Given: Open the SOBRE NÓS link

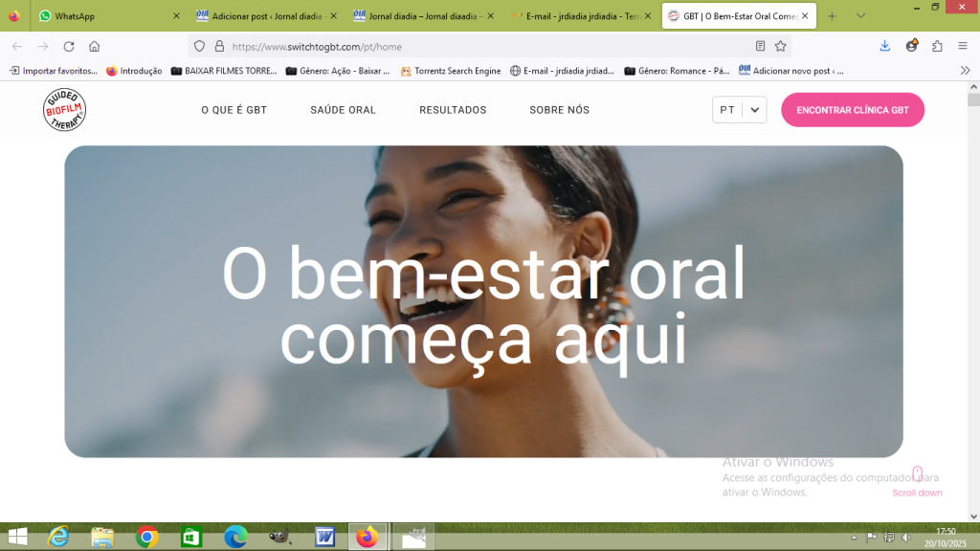Looking at the screenshot, I should (559, 110).
